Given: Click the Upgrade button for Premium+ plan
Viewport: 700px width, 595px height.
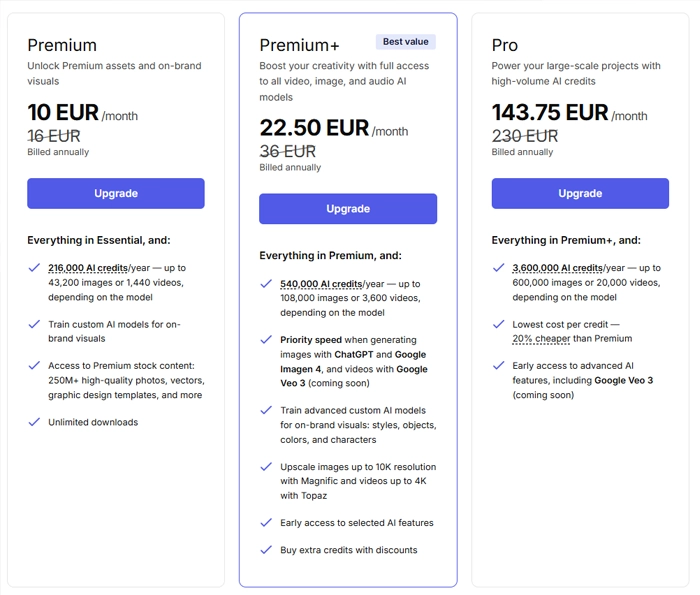Looking at the screenshot, I should point(348,208).
